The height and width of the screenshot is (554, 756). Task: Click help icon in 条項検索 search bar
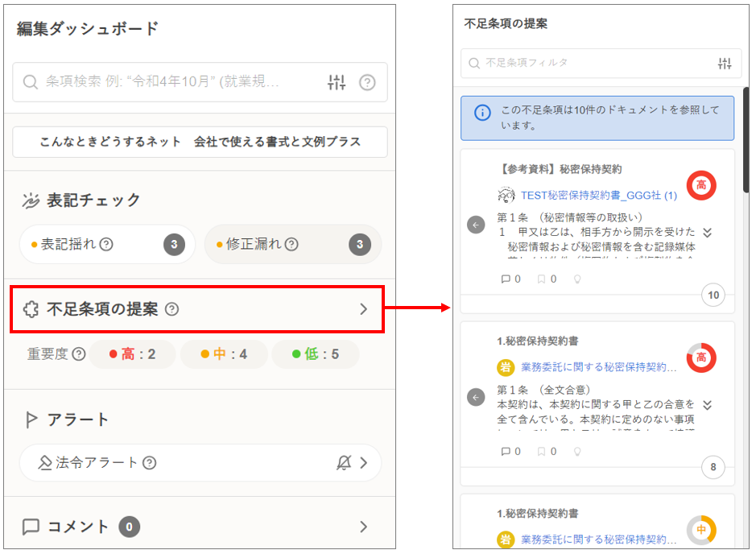pos(367,82)
